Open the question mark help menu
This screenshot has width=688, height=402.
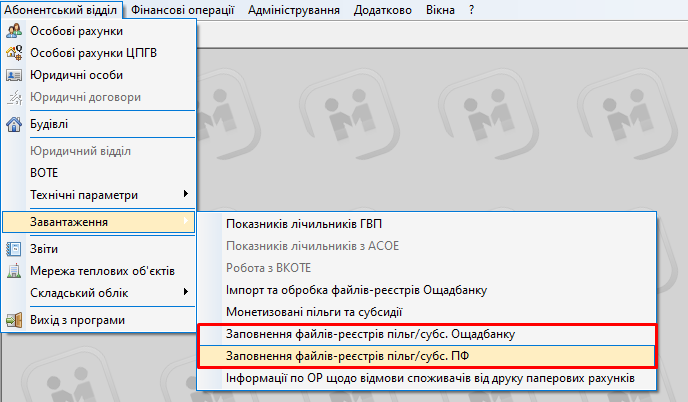[x=471, y=10]
